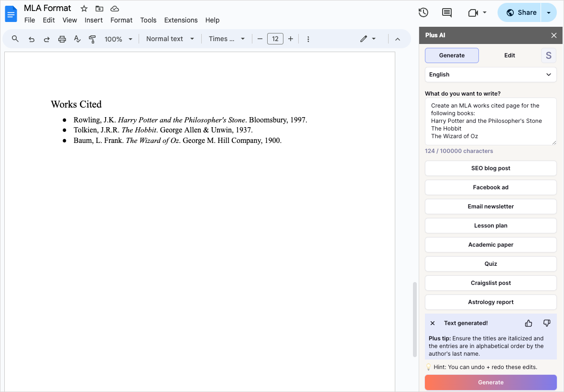Increase the font size
The height and width of the screenshot is (392, 564).
pos(291,39)
